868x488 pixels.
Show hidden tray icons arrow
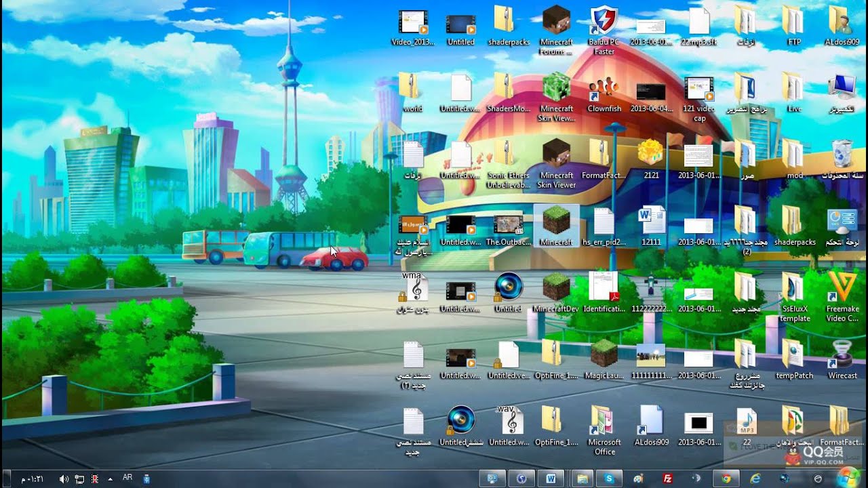point(110,479)
